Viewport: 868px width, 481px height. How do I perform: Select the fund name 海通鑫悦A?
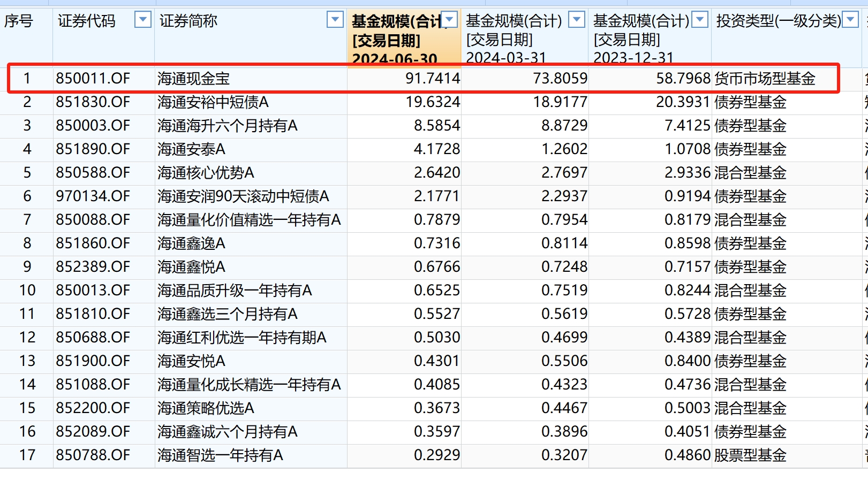click(191, 267)
